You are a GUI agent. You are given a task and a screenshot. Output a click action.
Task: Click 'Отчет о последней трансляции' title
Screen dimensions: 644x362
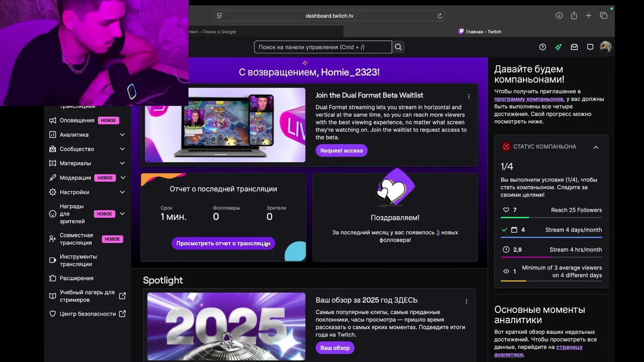223,189
